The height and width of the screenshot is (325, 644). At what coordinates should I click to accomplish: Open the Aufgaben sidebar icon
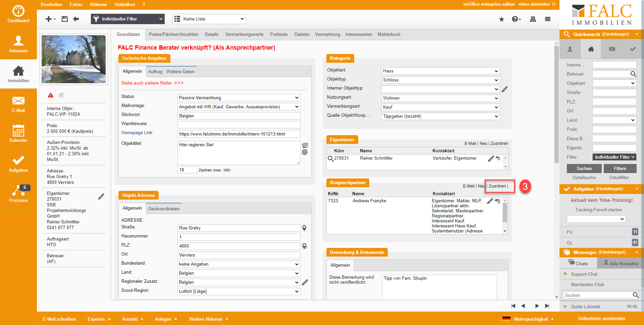pos(18,164)
